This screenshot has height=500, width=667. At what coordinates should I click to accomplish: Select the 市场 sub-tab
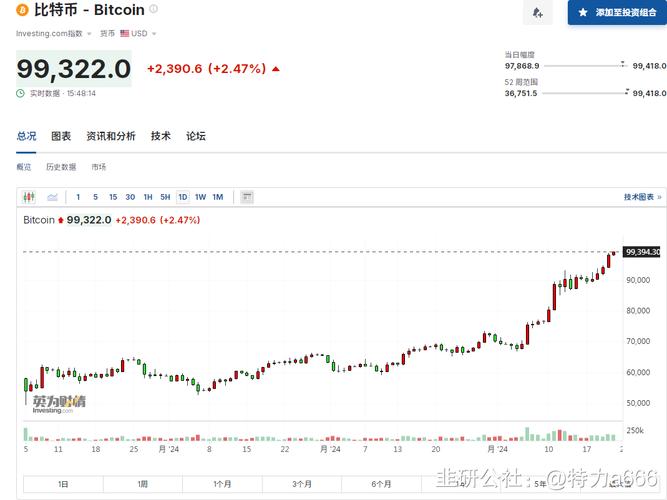coord(99,167)
